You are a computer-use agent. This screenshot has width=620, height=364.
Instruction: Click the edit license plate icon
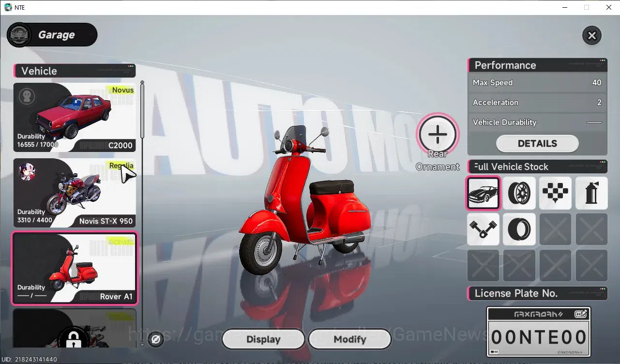(581, 314)
